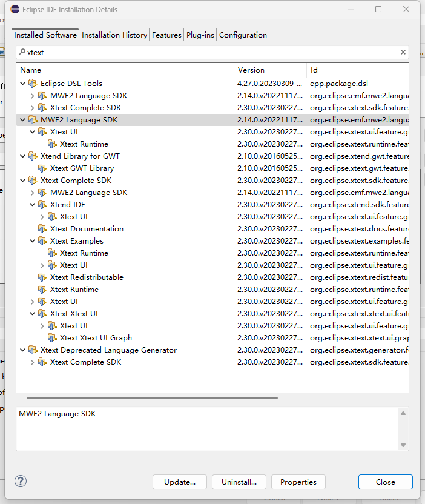Expand MWE2 Language SDK under Eclipse DSL Tools
This screenshot has height=504, width=425.
click(x=33, y=96)
